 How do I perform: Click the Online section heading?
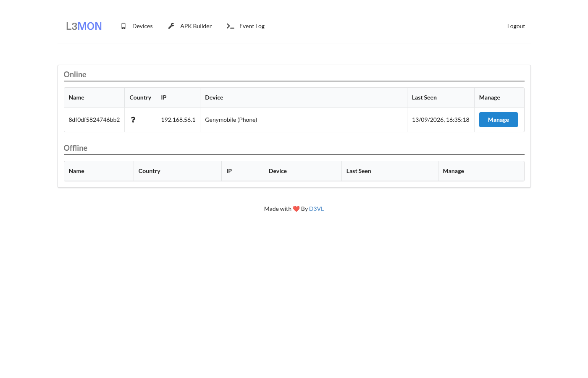(x=75, y=75)
